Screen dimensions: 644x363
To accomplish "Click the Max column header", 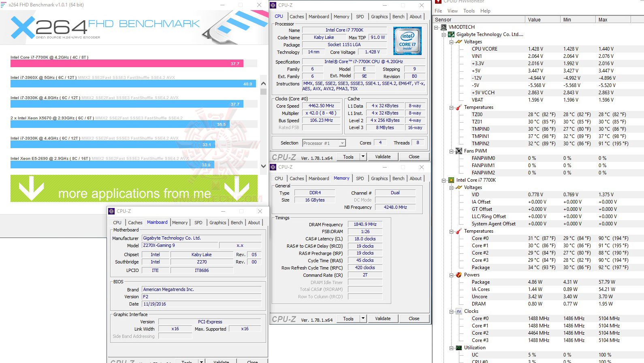I will [x=613, y=19].
